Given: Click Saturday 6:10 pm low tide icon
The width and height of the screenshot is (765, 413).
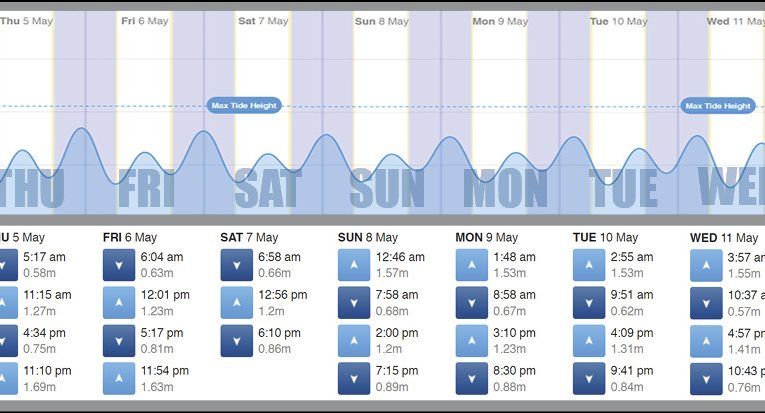Looking at the screenshot, I should (x=236, y=340).
